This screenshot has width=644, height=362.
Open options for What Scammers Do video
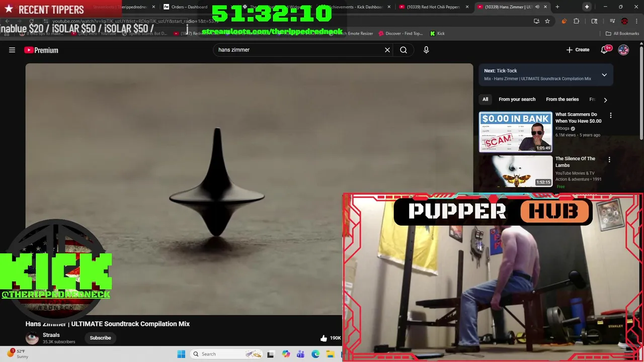pos(610,116)
